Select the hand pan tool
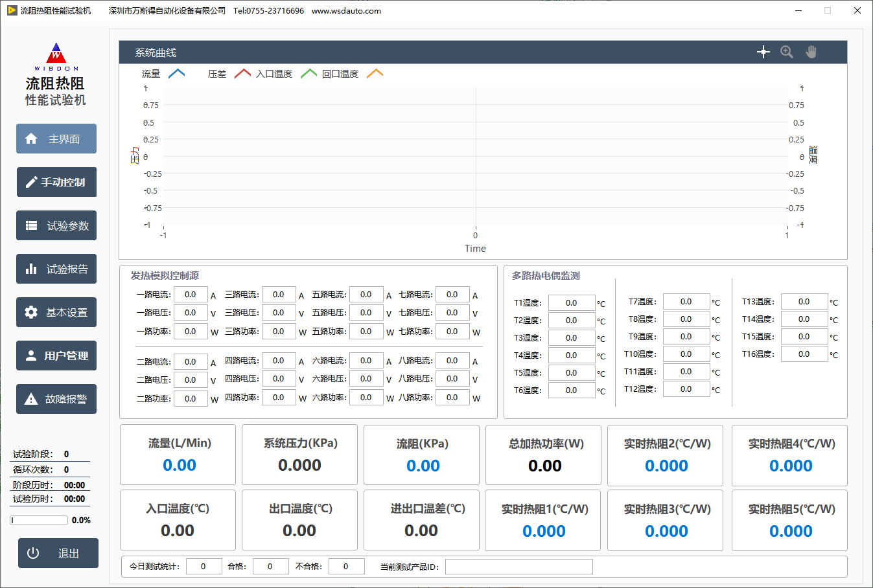Viewport: 873px width, 588px height. pos(811,52)
